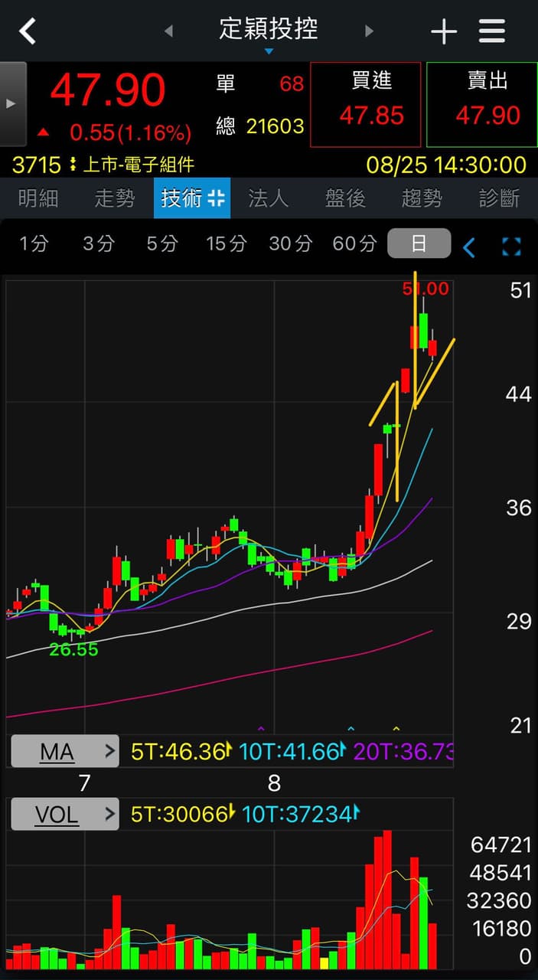538x980 pixels.
Task: Tap the current price 47.90
Action: coord(108,90)
